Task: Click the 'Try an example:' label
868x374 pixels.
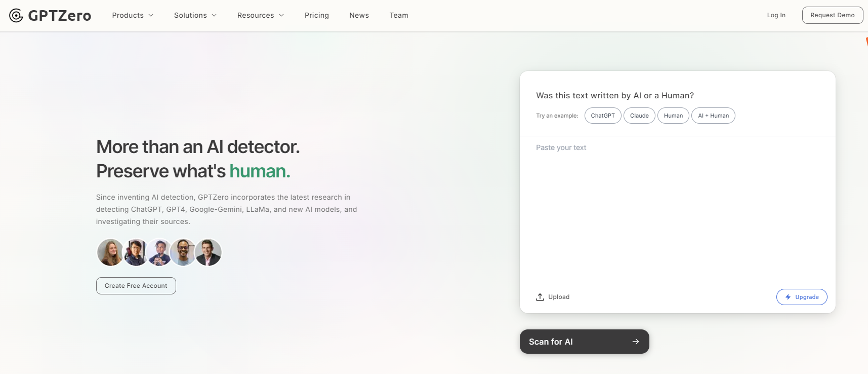Action: (557, 116)
